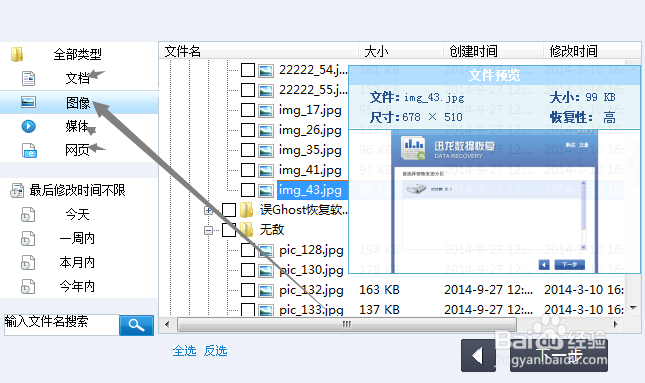Check the box for pic_130.jpg

point(248,270)
